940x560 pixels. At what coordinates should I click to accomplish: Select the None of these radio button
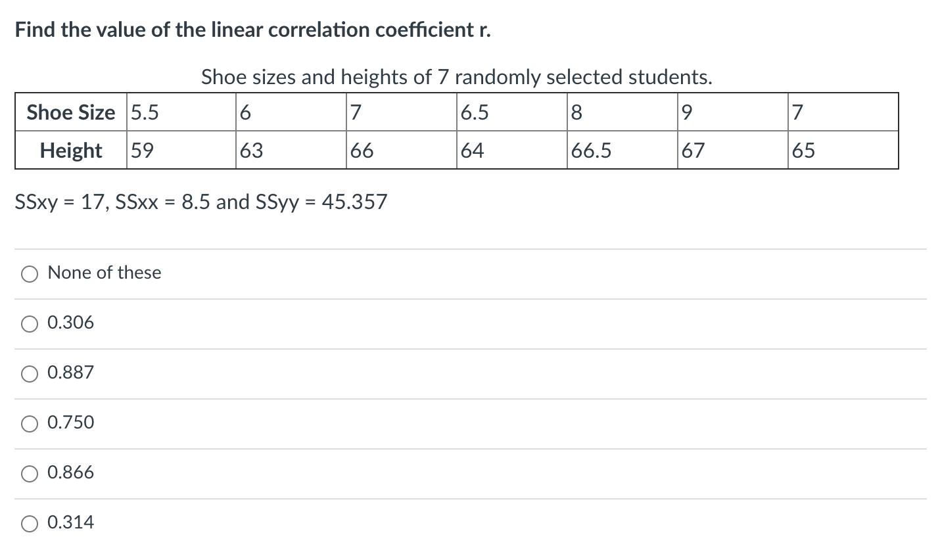[29, 273]
